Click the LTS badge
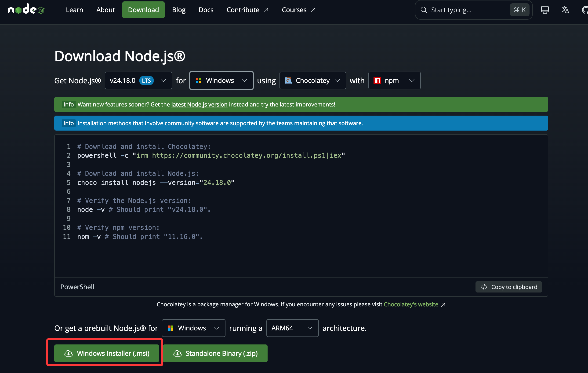Viewport: 588px width, 373px height. [146, 80]
